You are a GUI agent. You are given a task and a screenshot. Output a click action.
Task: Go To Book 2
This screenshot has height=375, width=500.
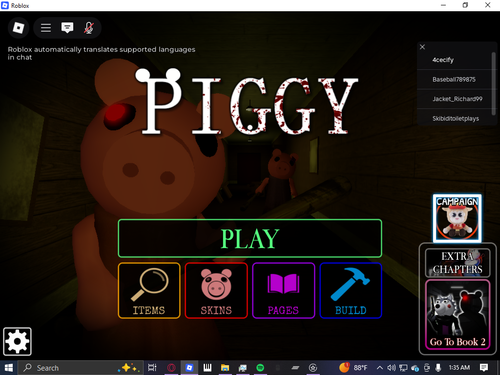458,315
